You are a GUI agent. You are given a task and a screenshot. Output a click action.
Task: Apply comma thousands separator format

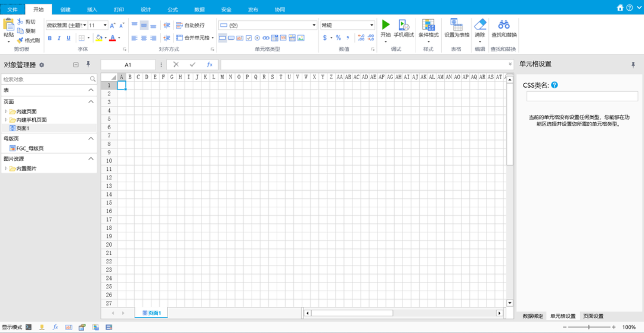tap(348, 38)
